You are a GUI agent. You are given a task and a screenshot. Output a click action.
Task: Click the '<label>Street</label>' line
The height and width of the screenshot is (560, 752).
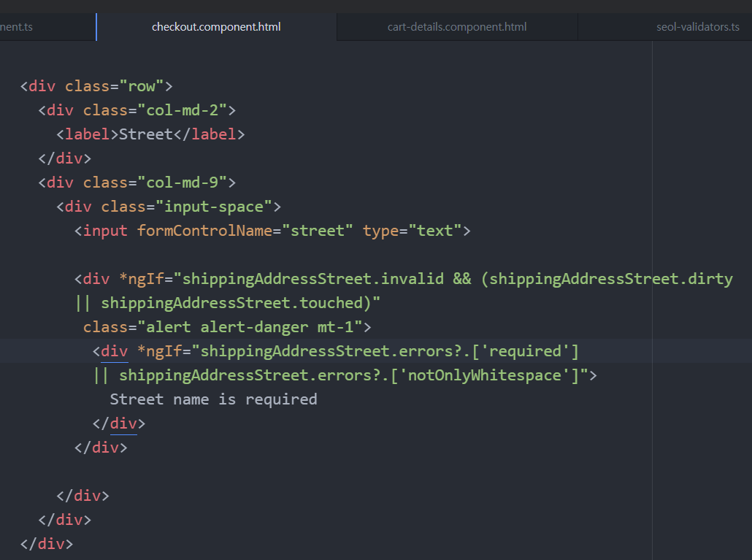pos(150,134)
